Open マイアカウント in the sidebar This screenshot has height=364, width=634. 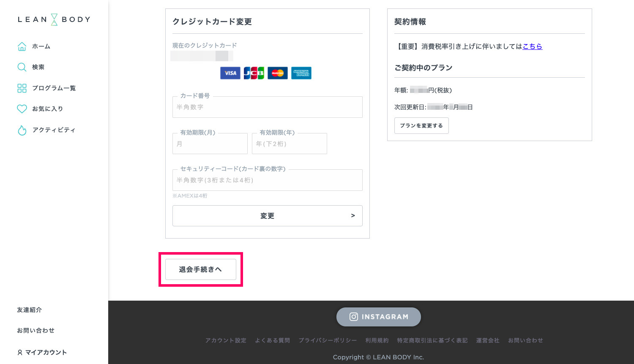(x=46, y=352)
